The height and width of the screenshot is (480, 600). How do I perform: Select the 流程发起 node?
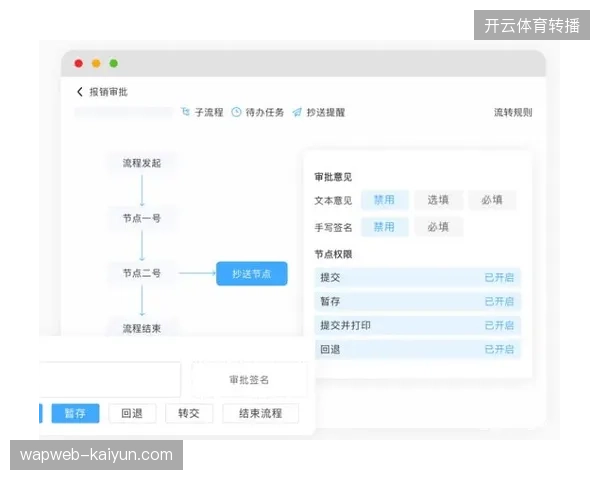coord(142,163)
